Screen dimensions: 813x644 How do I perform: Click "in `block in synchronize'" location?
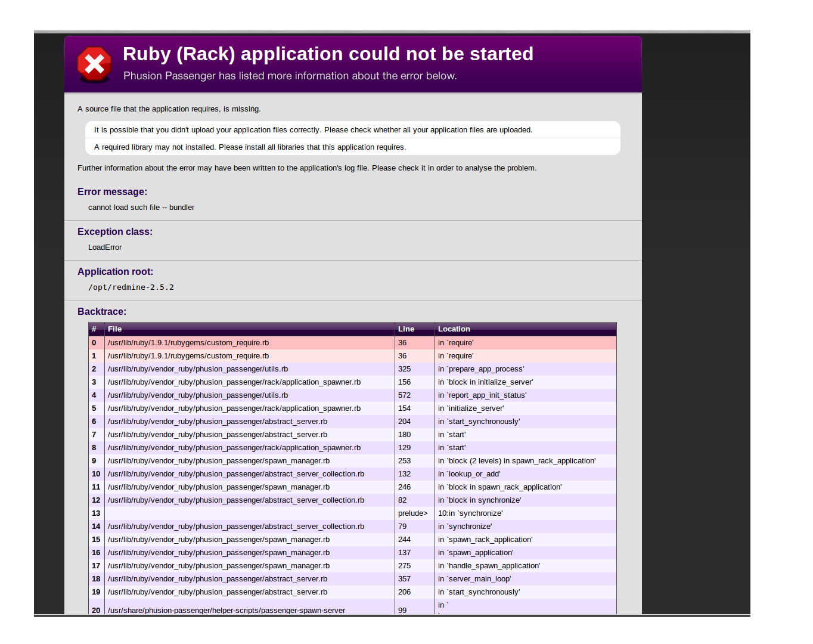[479, 500]
